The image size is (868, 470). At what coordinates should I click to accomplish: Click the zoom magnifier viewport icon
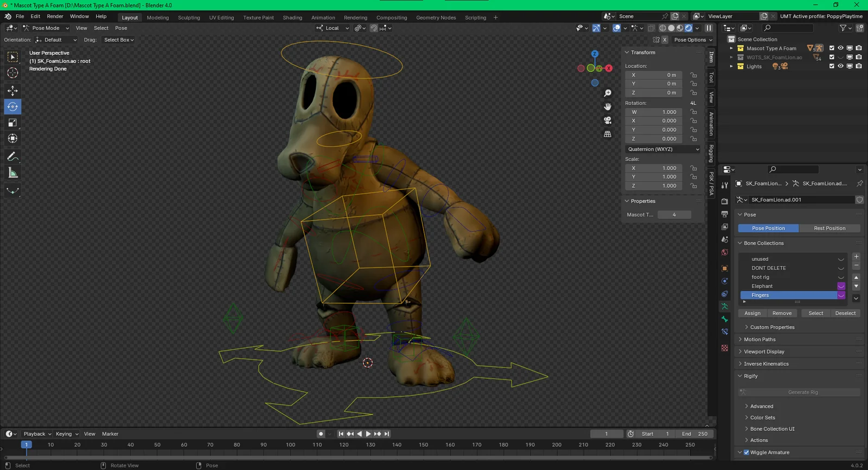click(608, 93)
